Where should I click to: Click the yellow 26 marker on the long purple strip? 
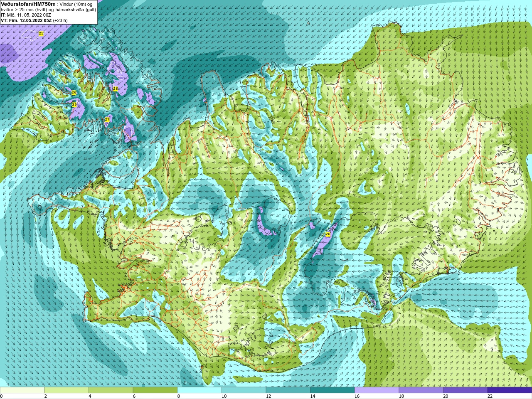(328, 234)
